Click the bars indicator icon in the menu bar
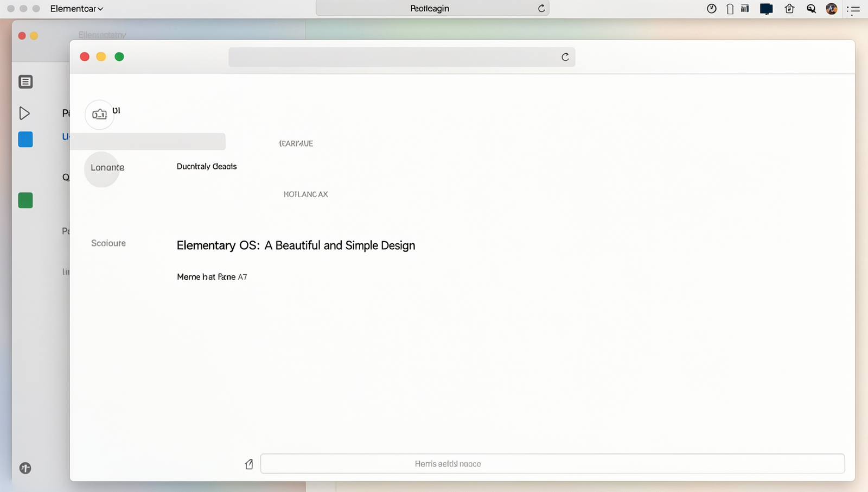This screenshot has height=492, width=868. click(x=745, y=8)
